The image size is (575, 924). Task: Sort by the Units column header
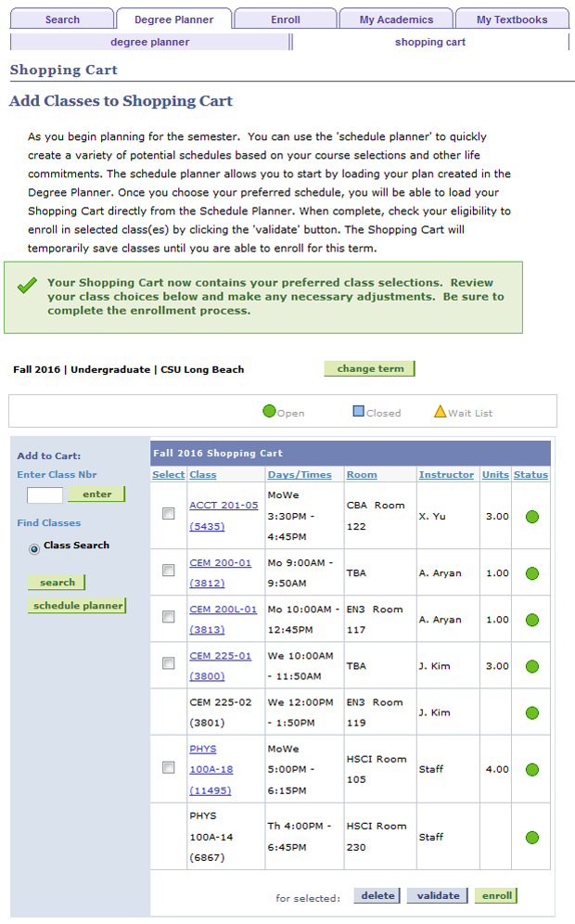[495, 474]
